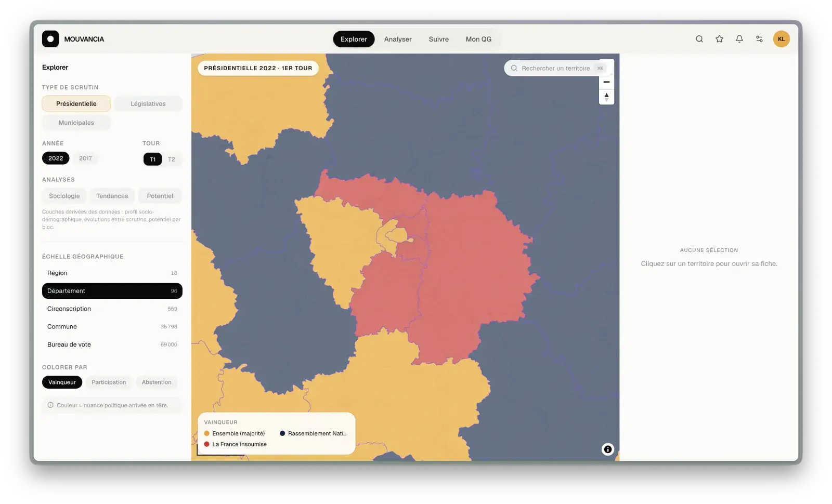
Task: Click the KL user avatar
Action: click(781, 39)
